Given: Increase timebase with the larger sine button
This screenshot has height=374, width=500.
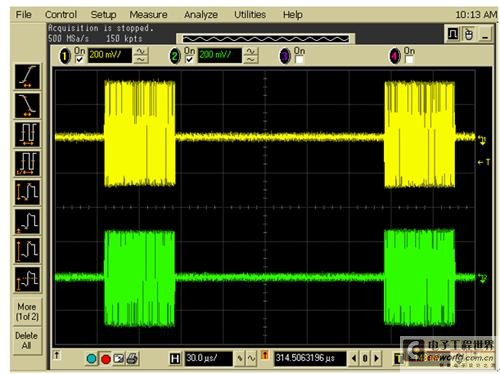Looking at the screenshot, I should tap(251, 358).
